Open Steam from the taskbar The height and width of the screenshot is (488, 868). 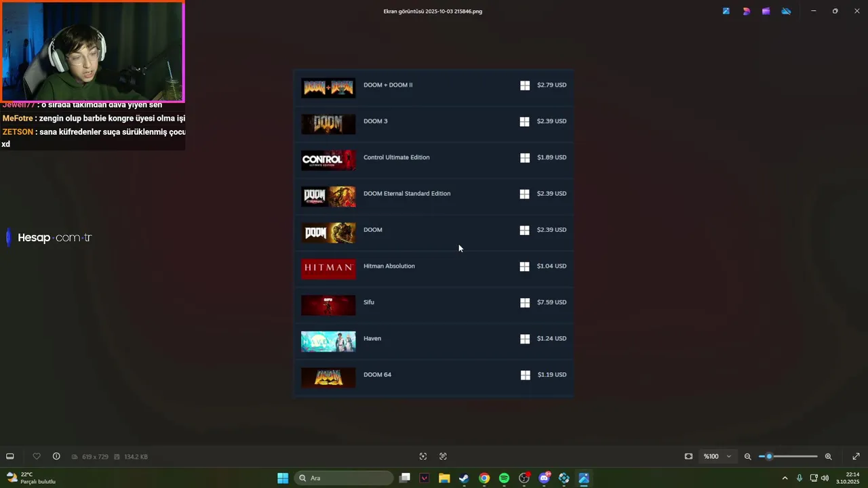(464, 478)
